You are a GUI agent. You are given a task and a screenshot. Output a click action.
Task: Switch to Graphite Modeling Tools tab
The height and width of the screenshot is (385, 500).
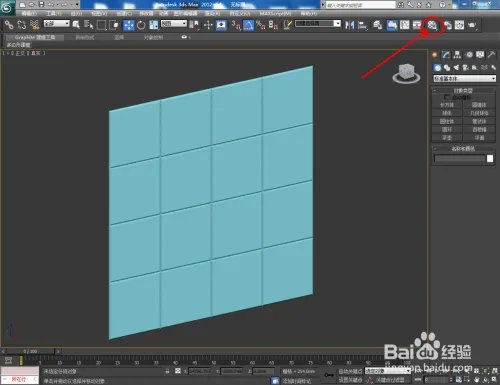(35, 37)
